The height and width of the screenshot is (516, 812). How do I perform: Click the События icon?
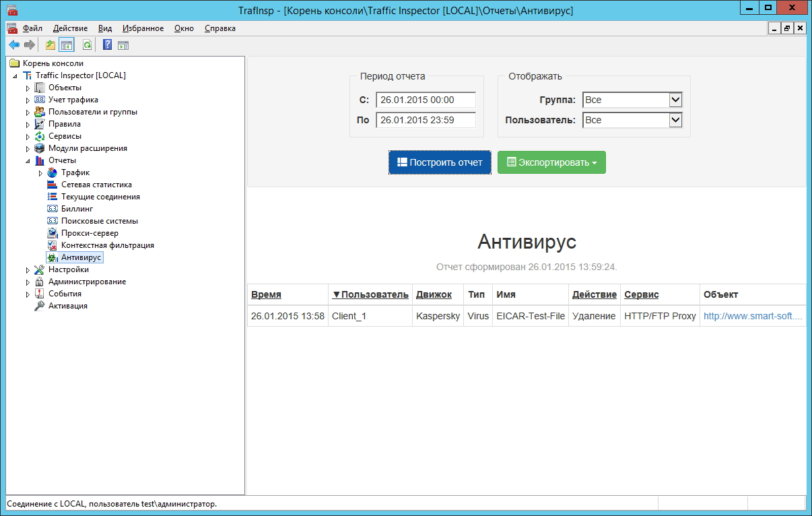click(x=40, y=294)
